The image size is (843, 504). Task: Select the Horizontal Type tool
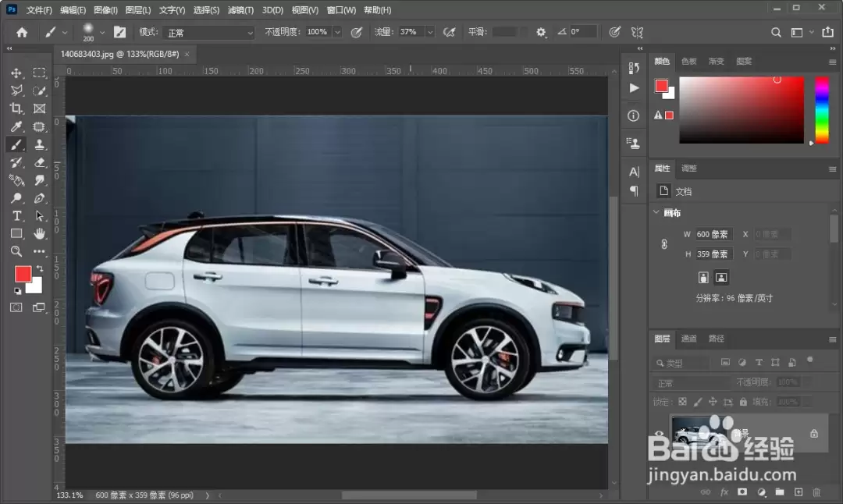(16, 216)
